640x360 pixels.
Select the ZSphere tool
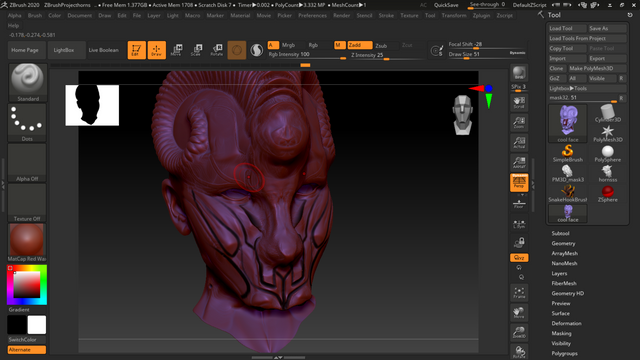607,193
